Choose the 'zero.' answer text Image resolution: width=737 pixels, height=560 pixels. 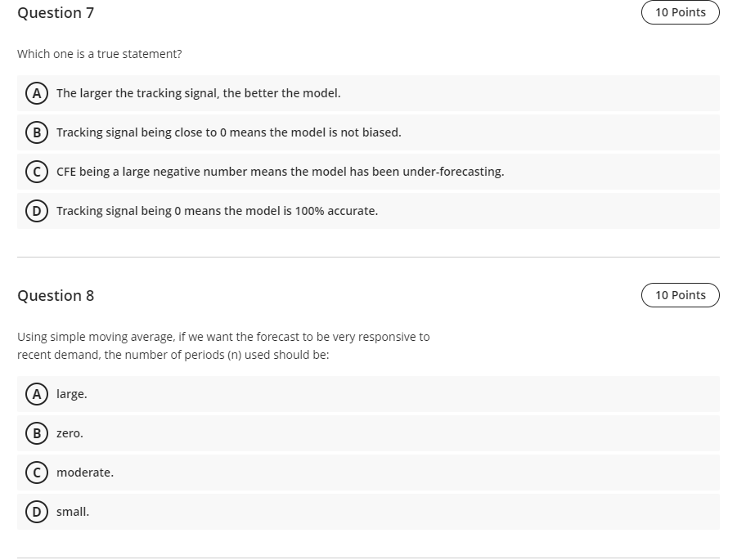[x=70, y=433]
